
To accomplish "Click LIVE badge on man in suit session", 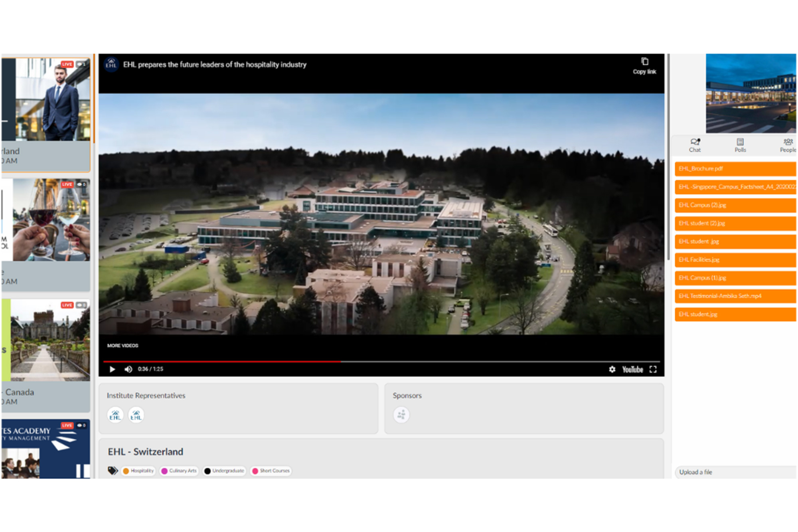I will tap(67, 64).
